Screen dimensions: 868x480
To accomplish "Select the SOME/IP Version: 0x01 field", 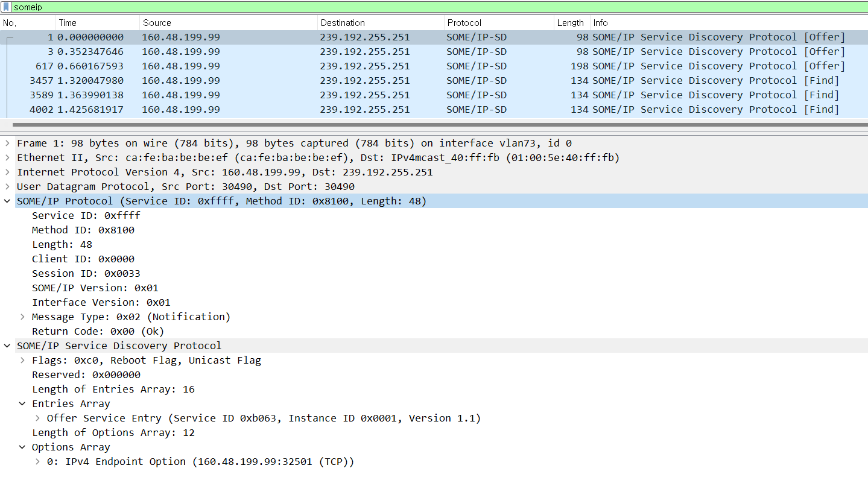I will point(95,288).
